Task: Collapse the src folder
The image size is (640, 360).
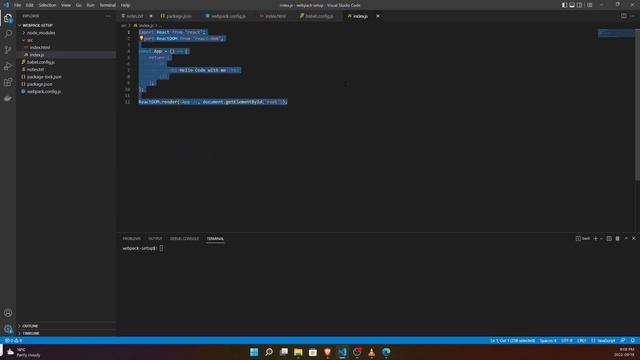Action: point(30,40)
